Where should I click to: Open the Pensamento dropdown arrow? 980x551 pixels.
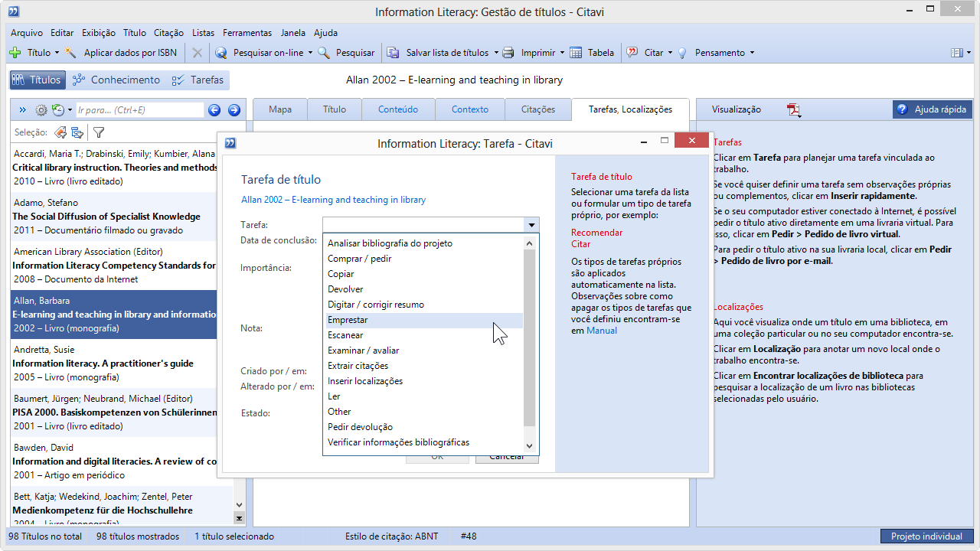pos(752,53)
